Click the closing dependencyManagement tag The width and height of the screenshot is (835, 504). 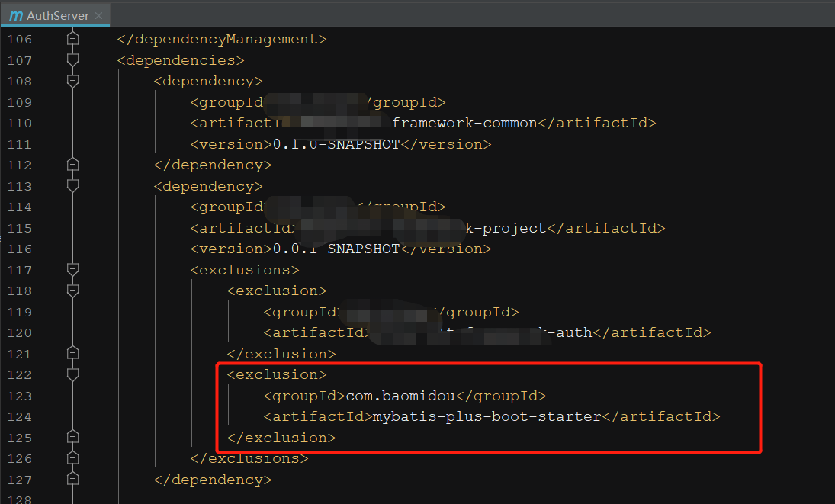[220, 39]
